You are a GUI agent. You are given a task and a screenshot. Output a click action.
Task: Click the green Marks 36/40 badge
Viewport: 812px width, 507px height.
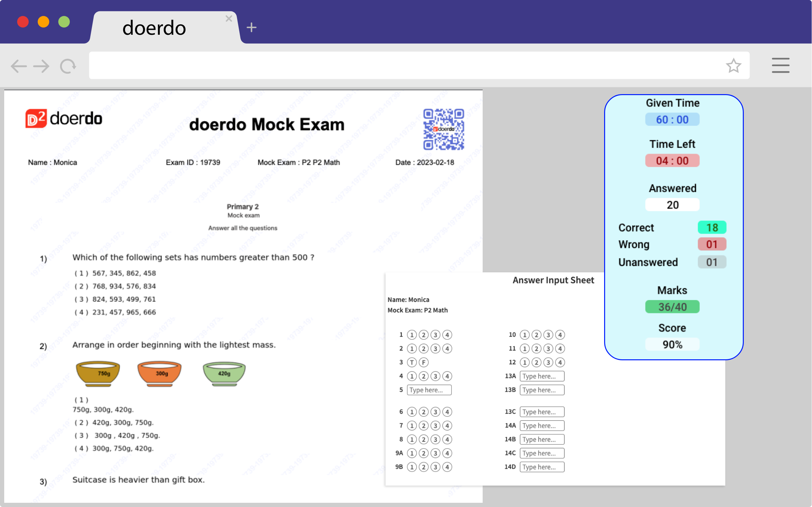coord(672,307)
